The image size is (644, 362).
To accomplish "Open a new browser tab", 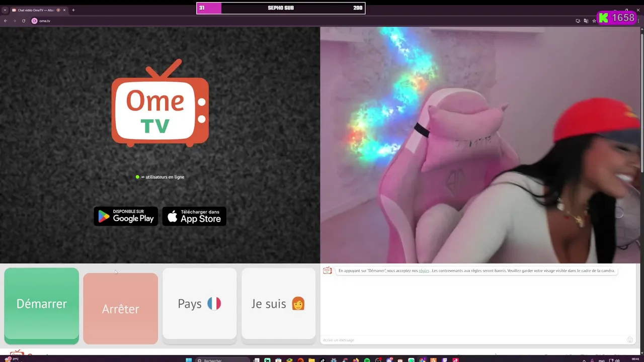I will coord(73,10).
